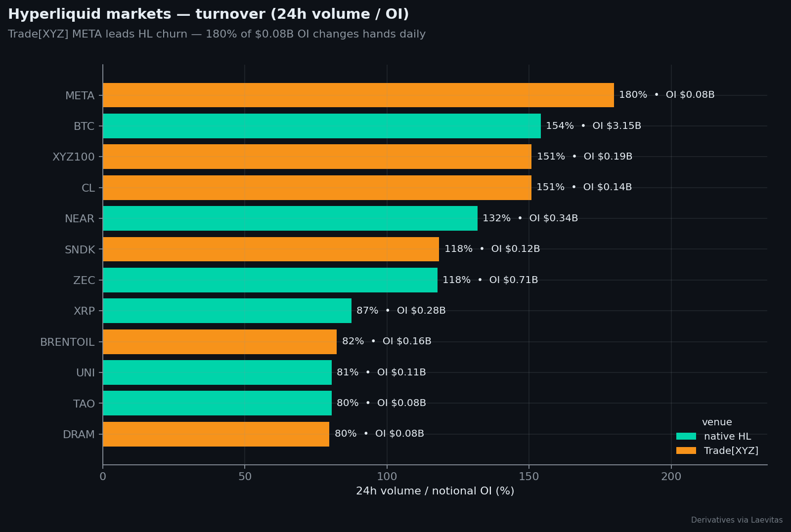Click the '154% • OI $3.15B' annotation
This screenshot has height=532, width=791.
click(593, 126)
